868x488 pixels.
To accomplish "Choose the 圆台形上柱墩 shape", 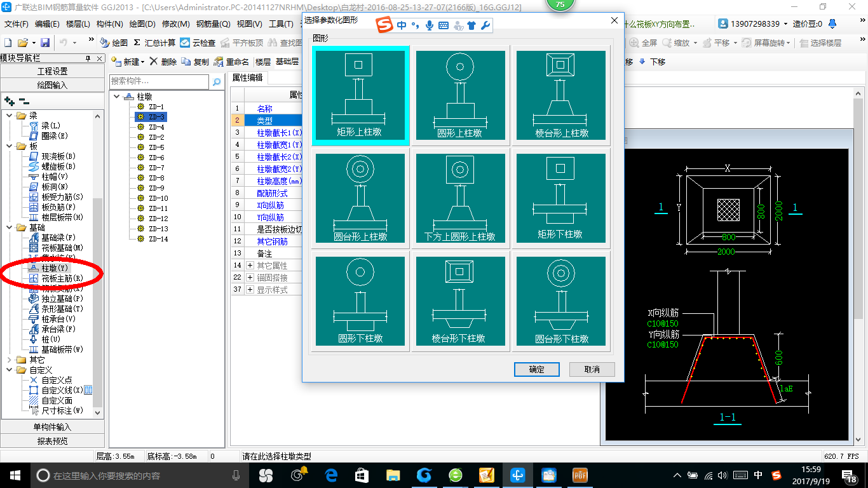I will point(360,198).
